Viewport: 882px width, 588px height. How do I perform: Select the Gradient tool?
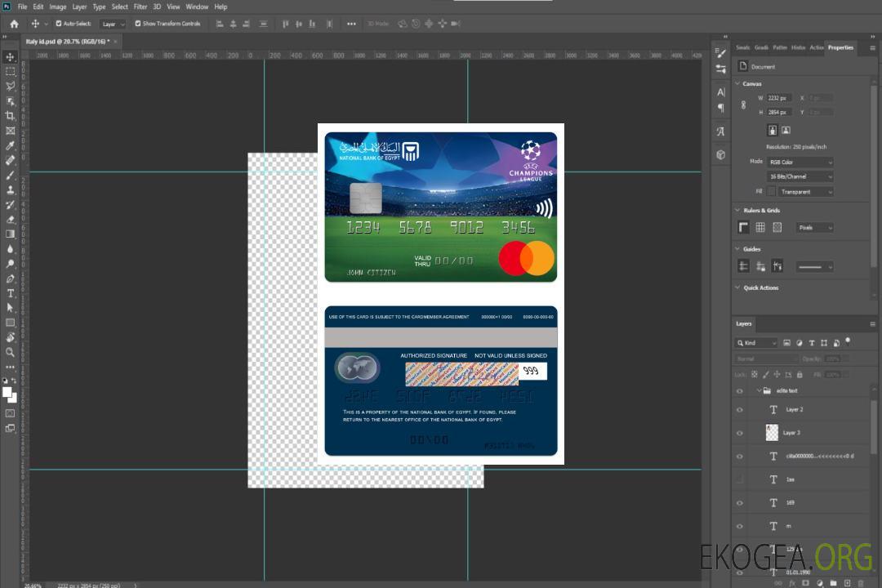coord(10,234)
